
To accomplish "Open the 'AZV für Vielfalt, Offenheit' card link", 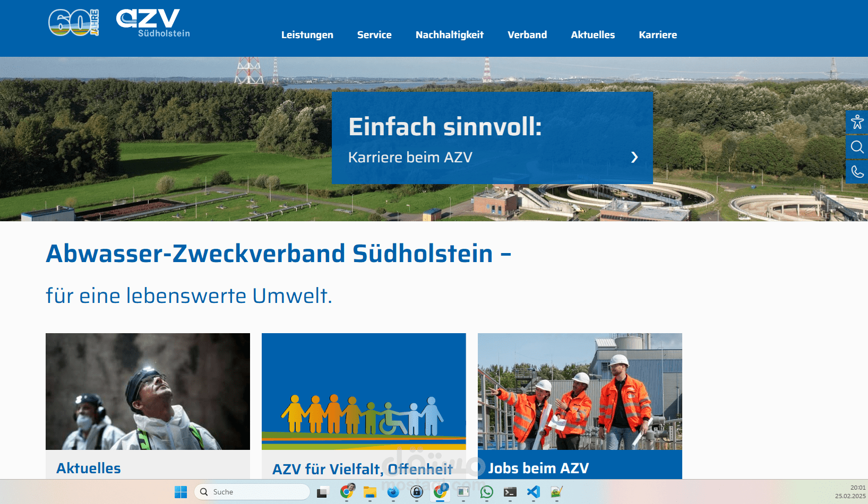I will (363, 470).
